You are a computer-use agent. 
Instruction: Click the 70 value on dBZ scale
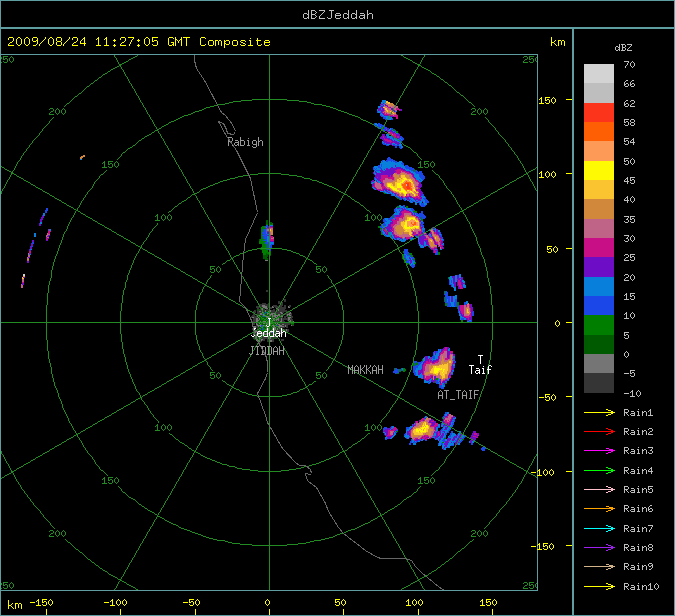coord(629,65)
